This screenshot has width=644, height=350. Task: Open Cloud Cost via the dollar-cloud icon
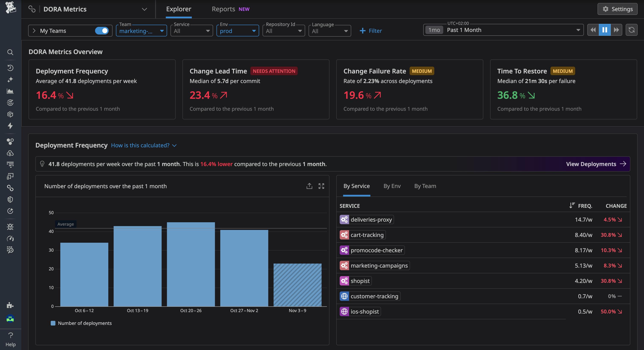pos(10,153)
